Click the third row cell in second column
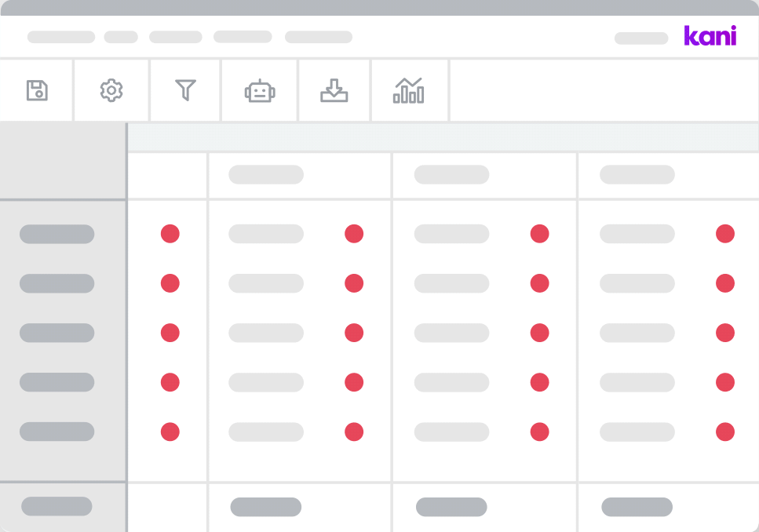Image resolution: width=759 pixels, height=532 pixels. pos(265,333)
